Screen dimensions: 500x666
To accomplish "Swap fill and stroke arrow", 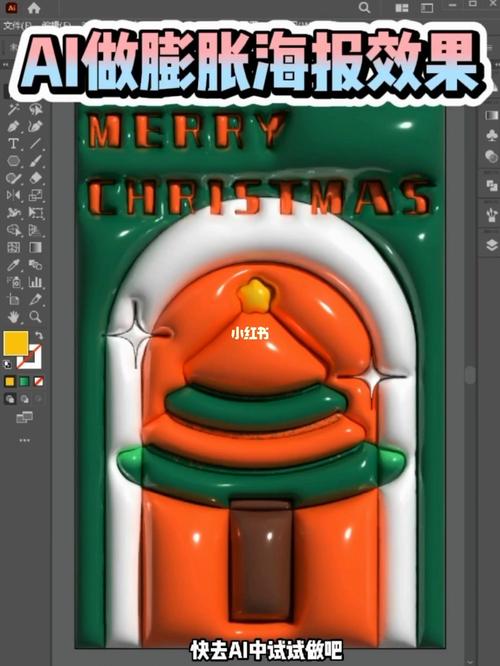I will click(39, 336).
